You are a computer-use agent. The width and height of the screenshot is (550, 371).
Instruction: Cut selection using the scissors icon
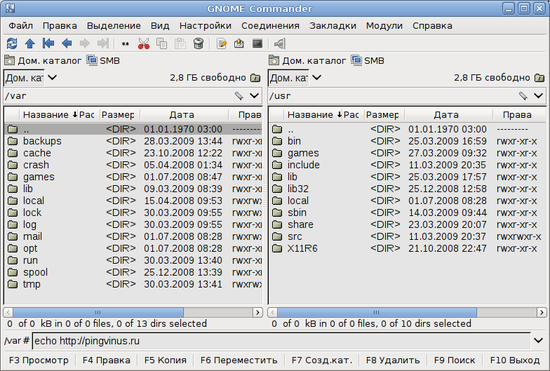(143, 43)
